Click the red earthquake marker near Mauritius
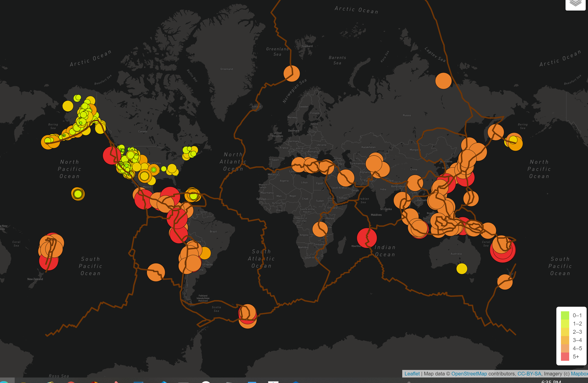 coord(366,238)
